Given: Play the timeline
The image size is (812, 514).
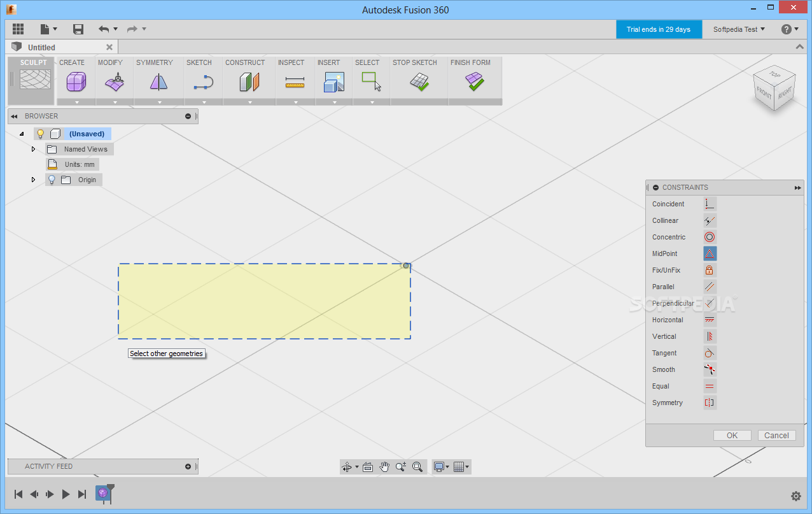Looking at the screenshot, I should [66, 494].
